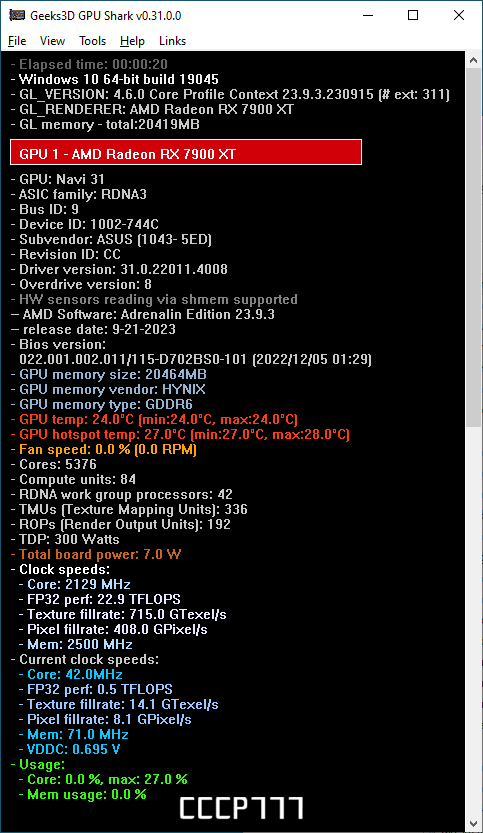
Task: Click the Bios version string
Action: (x=196, y=360)
